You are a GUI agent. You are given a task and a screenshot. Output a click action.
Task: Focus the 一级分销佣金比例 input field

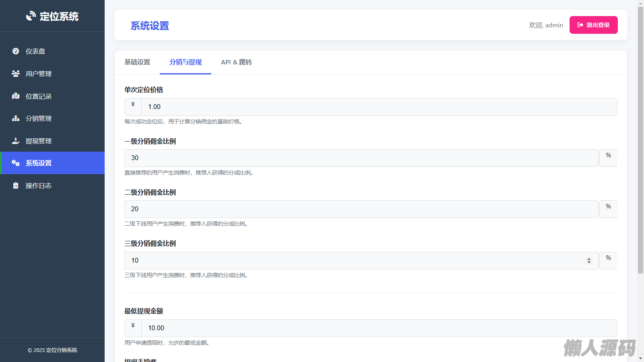click(361, 158)
